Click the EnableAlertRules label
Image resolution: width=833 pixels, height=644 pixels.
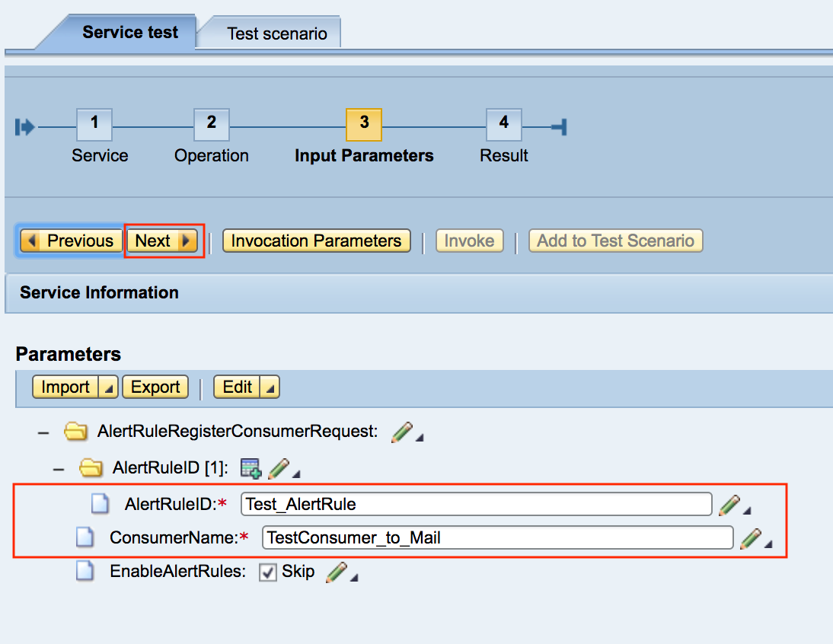point(178,571)
